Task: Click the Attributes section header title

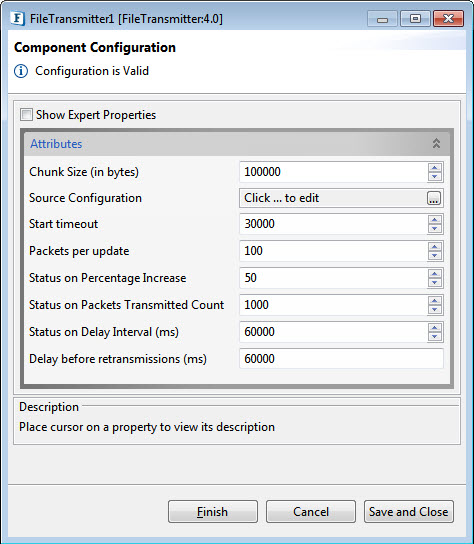Action: 56,144
